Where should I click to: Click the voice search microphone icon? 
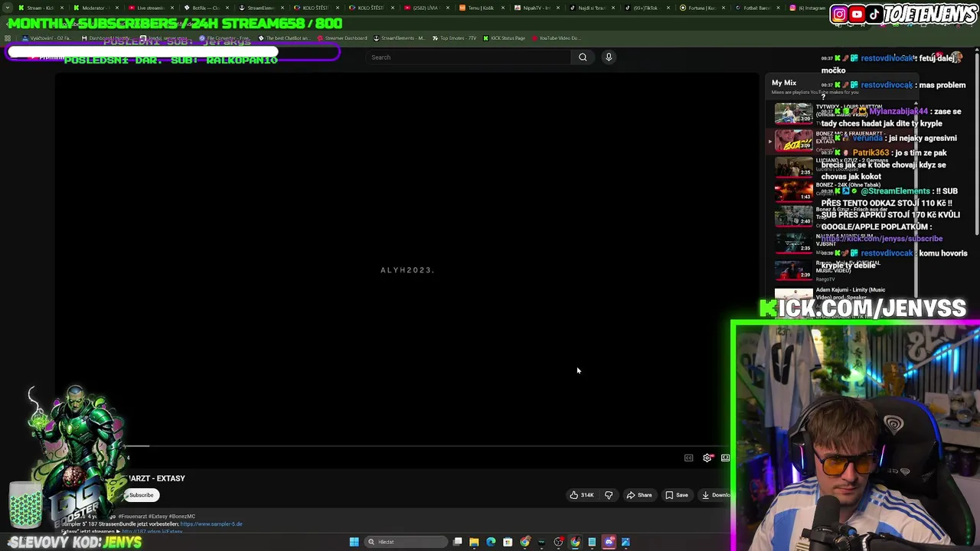(x=609, y=57)
